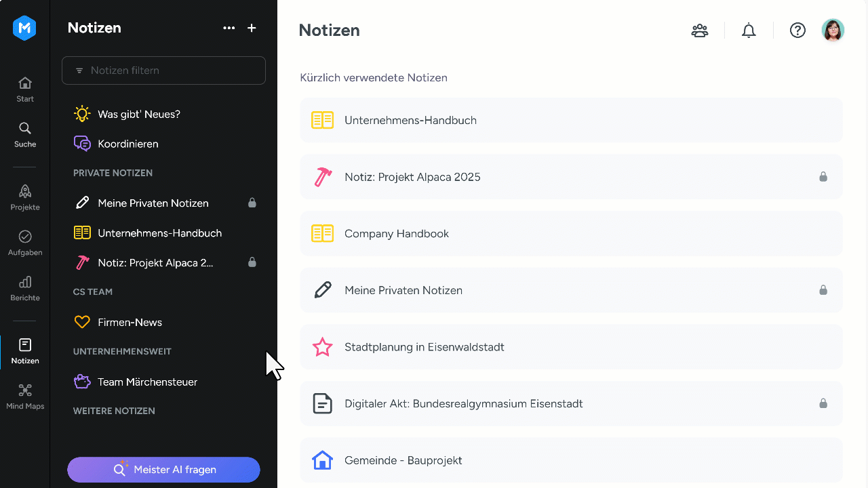The image size is (868, 488).
Task: Click the Kürzlich verwendete Notizen heading
Action: pos(374,78)
